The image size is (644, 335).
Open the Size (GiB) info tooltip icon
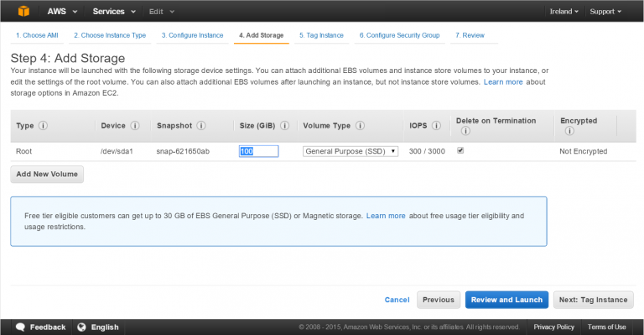click(x=284, y=125)
